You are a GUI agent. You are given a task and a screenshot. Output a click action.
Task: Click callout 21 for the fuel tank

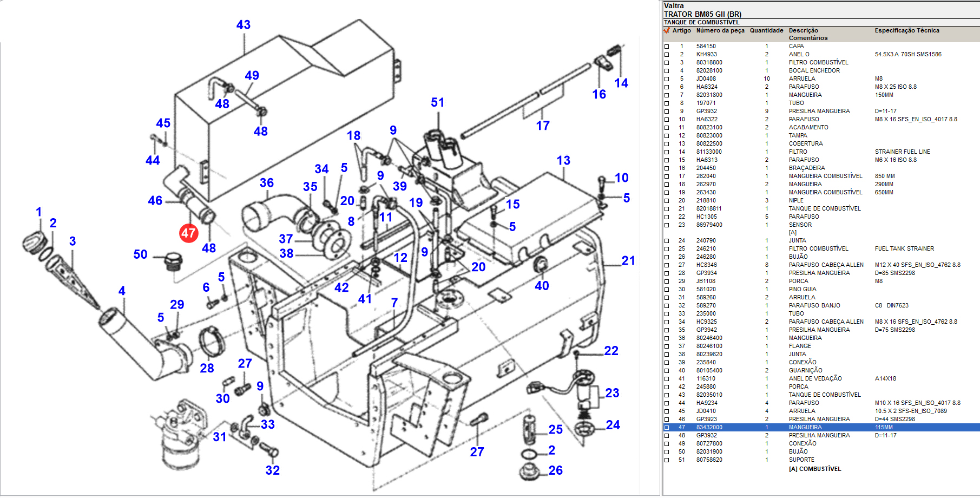[x=628, y=261]
